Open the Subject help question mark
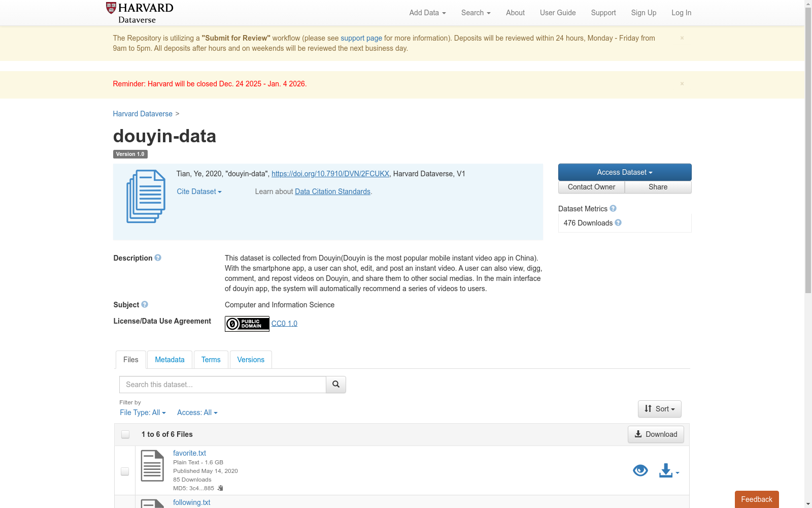 point(145,304)
